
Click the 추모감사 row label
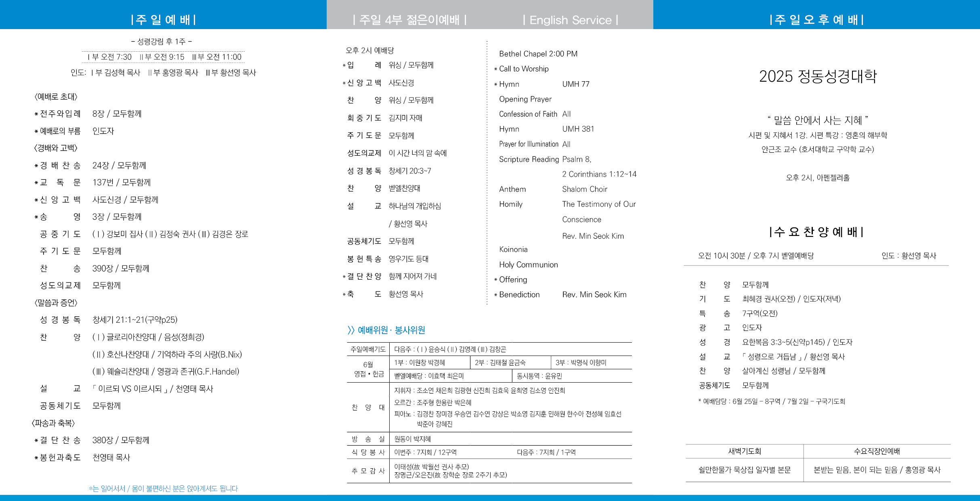[368, 471]
